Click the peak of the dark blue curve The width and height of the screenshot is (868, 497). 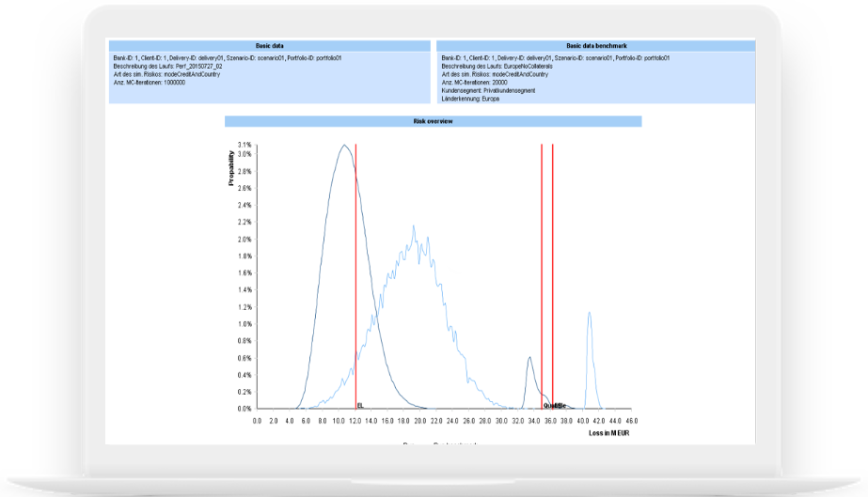(345, 145)
